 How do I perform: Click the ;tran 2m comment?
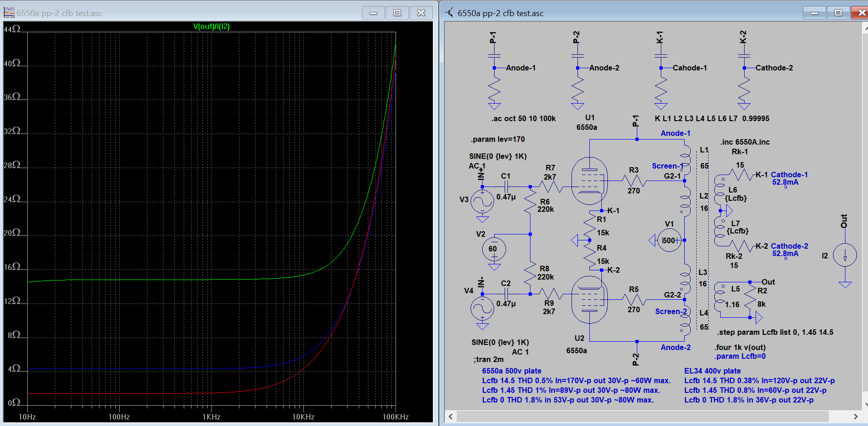pyautogui.click(x=489, y=359)
